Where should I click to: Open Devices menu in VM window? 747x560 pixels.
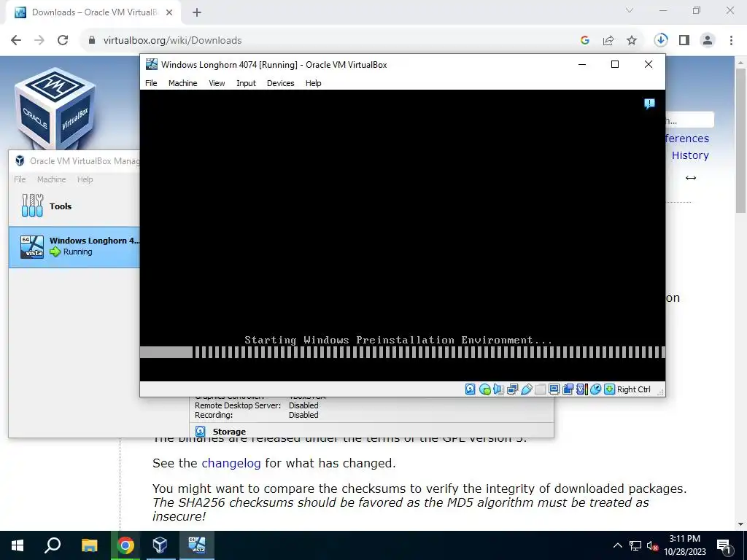point(281,83)
